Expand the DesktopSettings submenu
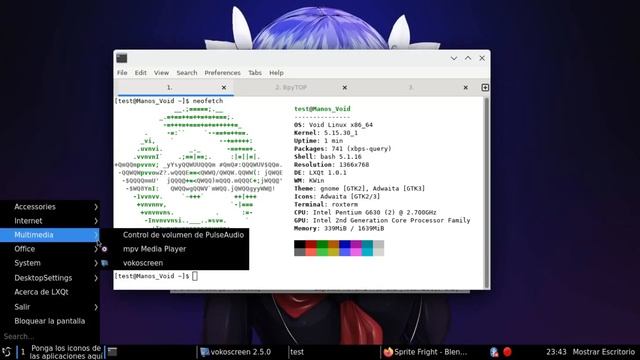 pos(50,278)
